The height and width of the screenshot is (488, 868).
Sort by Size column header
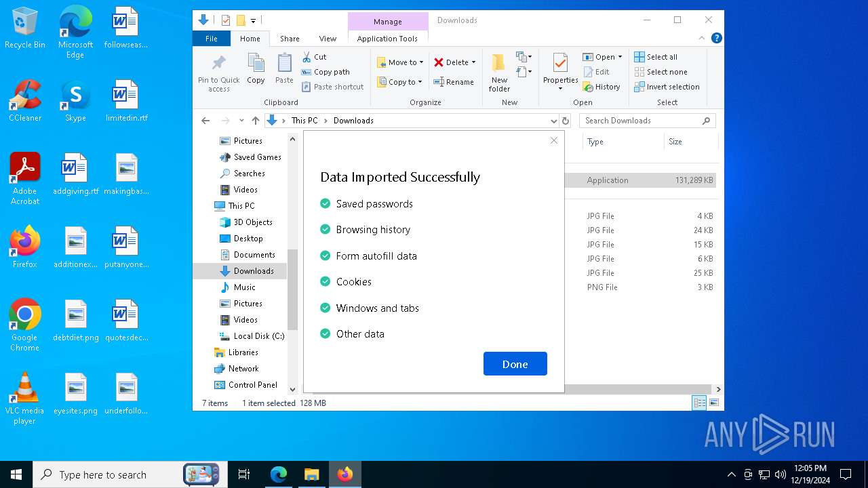click(690, 142)
